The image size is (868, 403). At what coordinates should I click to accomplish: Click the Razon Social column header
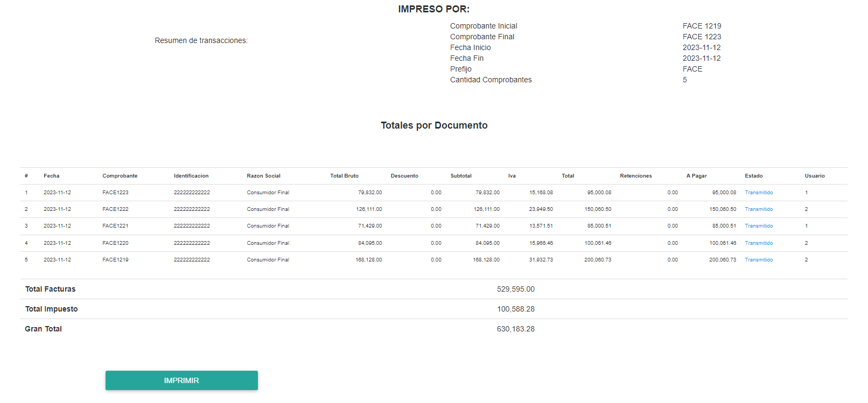pyautogui.click(x=263, y=176)
